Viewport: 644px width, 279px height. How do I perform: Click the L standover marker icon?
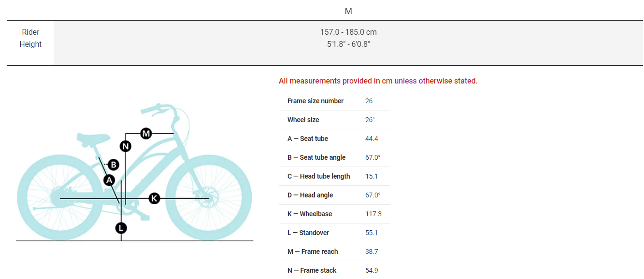click(121, 228)
